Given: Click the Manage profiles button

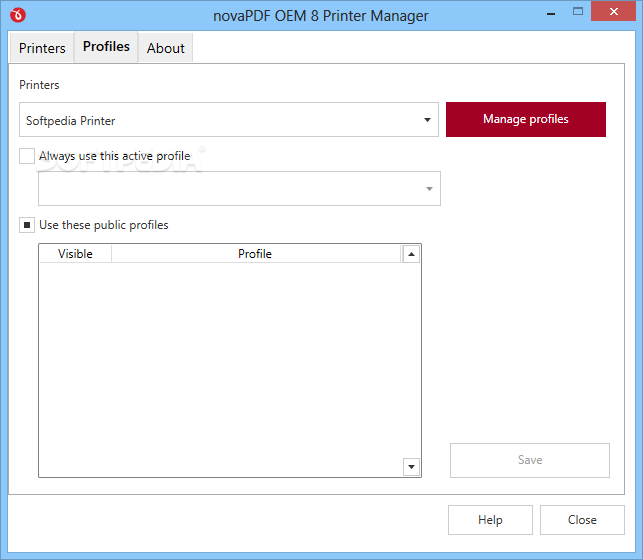Looking at the screenshot, I should pos(526,119).
